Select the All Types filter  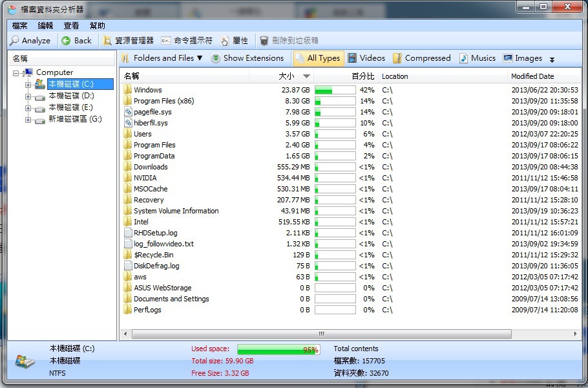(319, 58)
